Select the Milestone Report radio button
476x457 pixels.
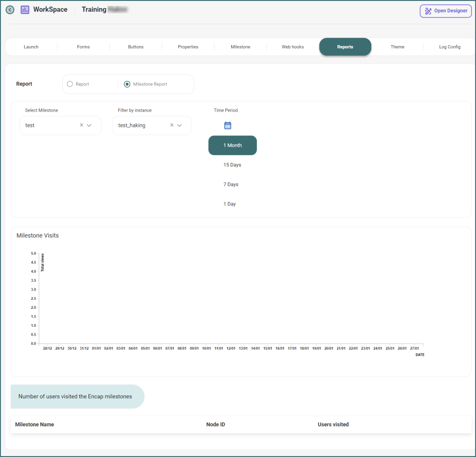[x=127, y=84]
